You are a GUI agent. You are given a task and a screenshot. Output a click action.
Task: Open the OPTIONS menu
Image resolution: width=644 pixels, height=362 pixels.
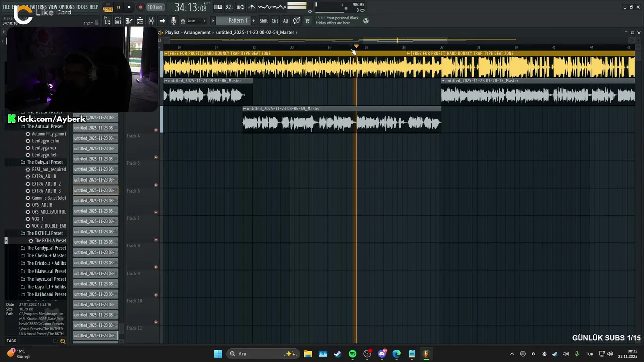click(x=67, y=7)
